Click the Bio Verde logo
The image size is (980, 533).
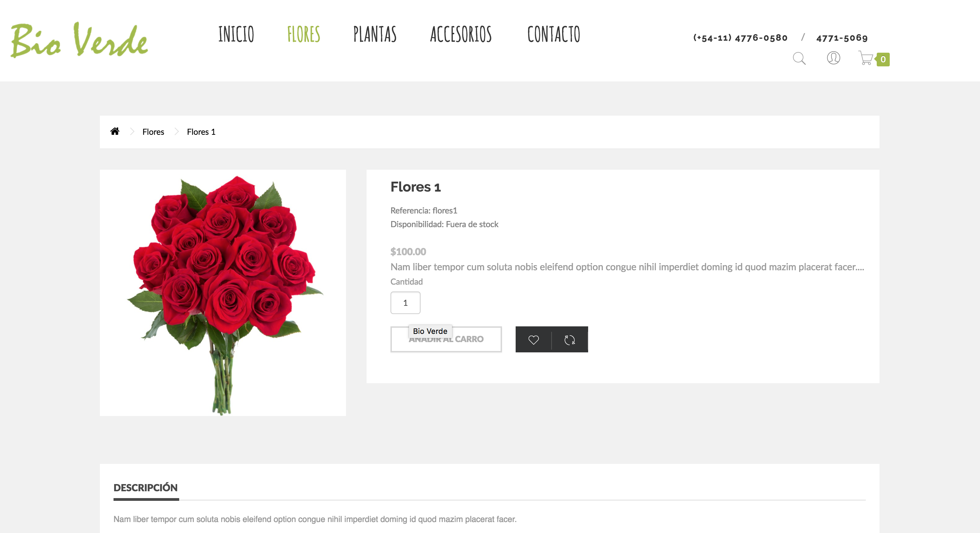tap(79, 40)
